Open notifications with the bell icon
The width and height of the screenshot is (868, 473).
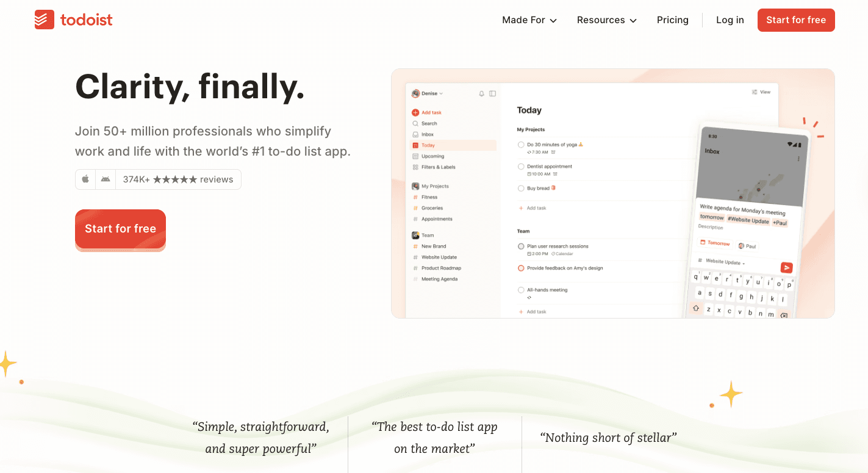[x=481, y=93]
